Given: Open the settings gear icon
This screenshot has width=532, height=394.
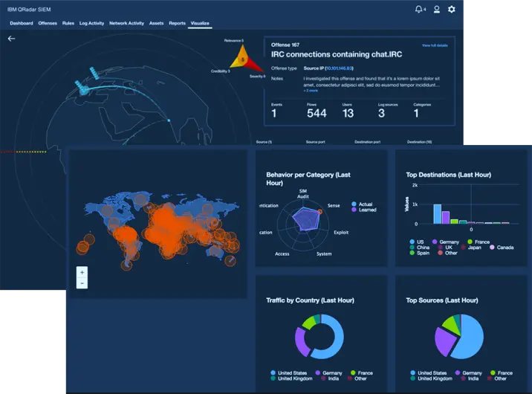Looking at the screenshot, I should click(452, 10).
